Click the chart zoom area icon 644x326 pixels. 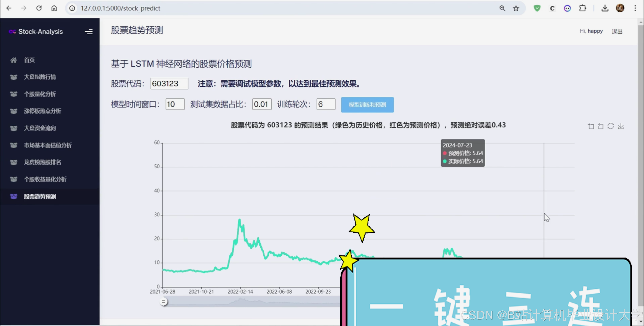point(591,126)
